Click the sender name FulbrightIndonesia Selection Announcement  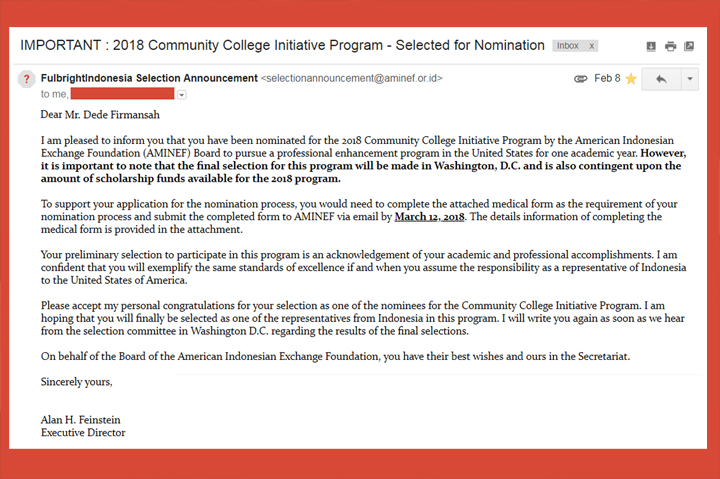(x=148, y=78)
